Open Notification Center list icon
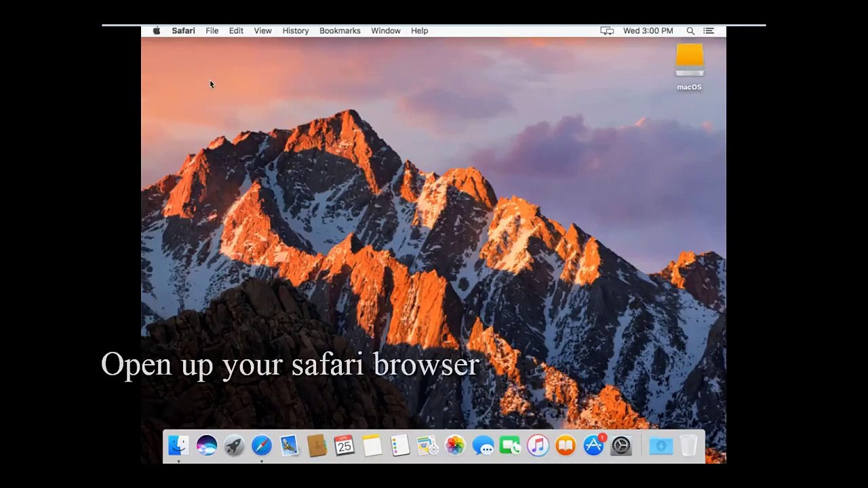The height and width of the screenshot is (488, 868). 709,30
